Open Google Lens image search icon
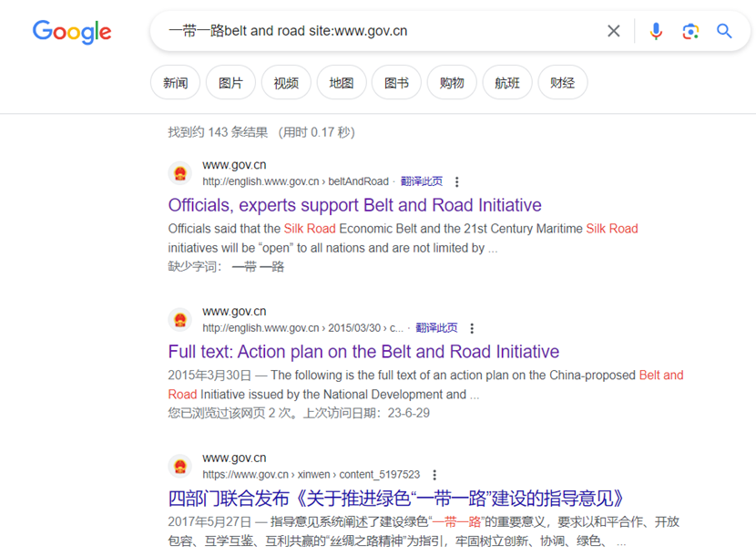This screenshot has width=756, height=556. (x=690, y=31)
